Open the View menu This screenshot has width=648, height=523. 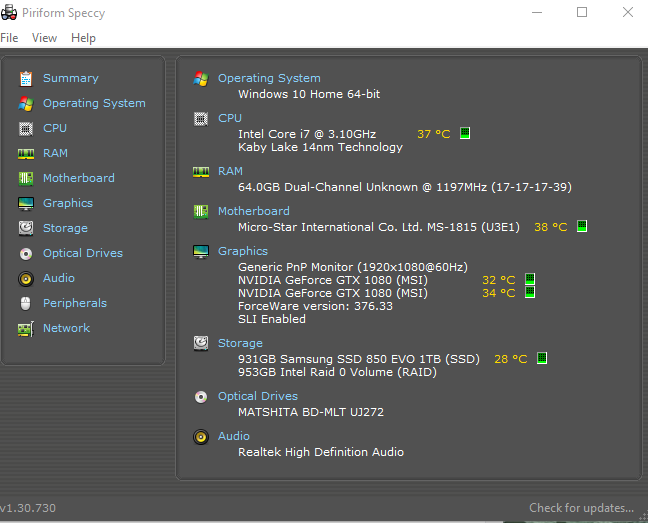tap(44, 38)
